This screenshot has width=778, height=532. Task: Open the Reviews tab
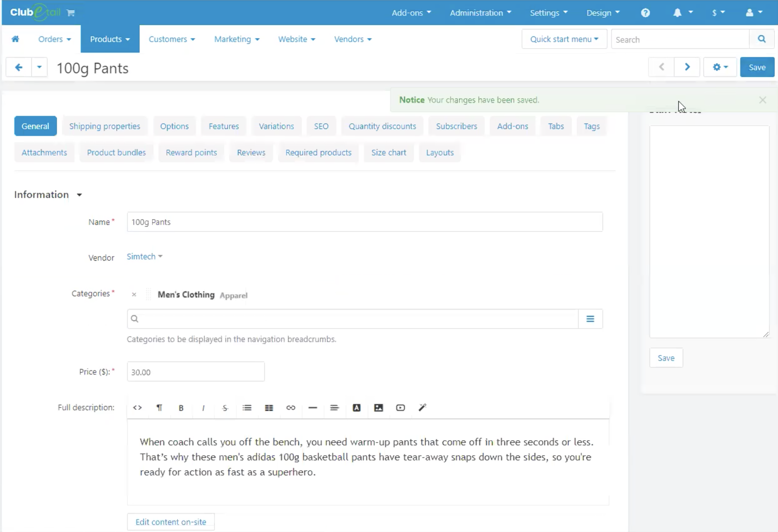point(251,153)
